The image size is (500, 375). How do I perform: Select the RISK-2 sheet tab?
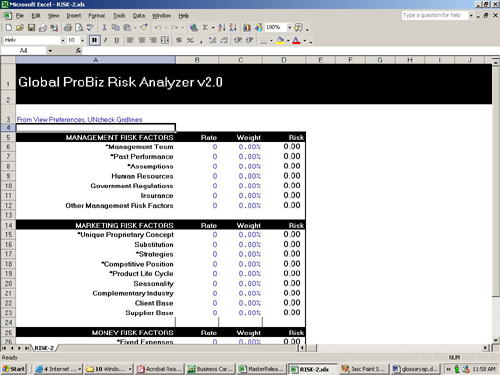(44, 348)
